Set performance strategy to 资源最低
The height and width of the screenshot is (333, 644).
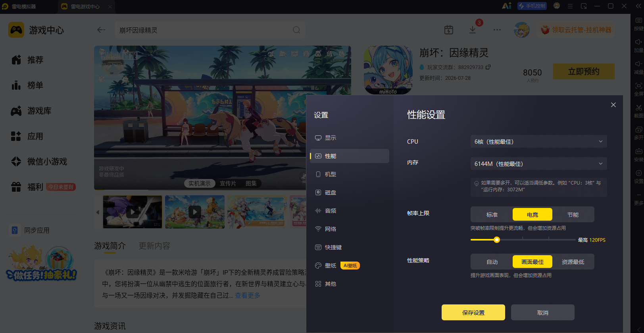tap(573, 262)
